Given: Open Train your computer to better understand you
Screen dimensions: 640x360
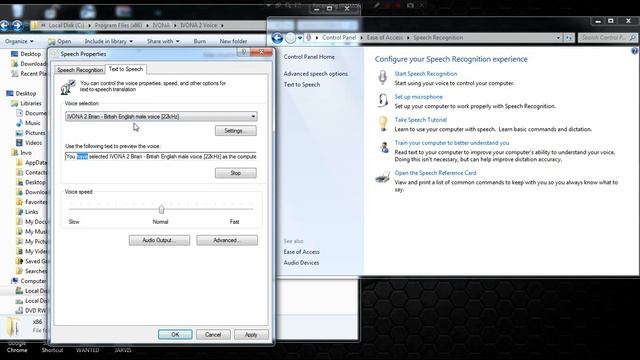Looking at the screenshot, I should pyautogui.click(x=451, y=143).
